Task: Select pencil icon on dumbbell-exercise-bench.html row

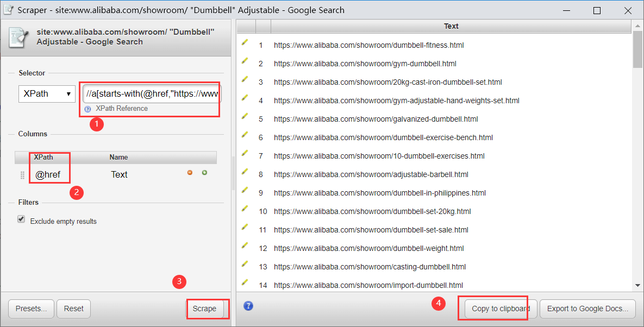Action: pyautogui.click(x=245, y=135)
